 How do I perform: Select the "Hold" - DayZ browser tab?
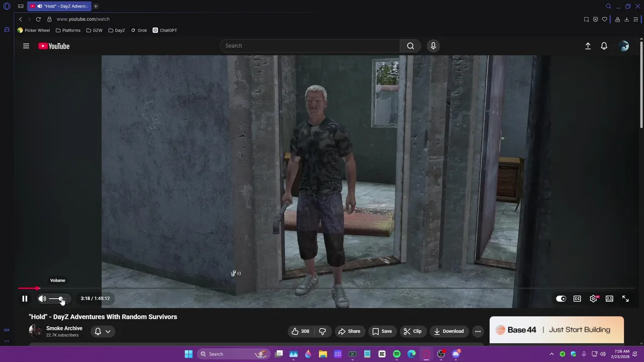pyautogui.click(x=59, y=6)
